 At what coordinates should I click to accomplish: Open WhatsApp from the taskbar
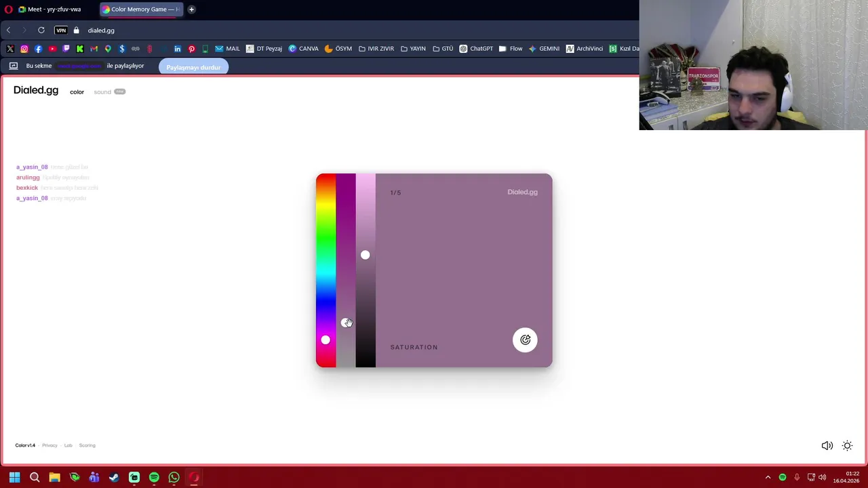[x=174, y=478]
